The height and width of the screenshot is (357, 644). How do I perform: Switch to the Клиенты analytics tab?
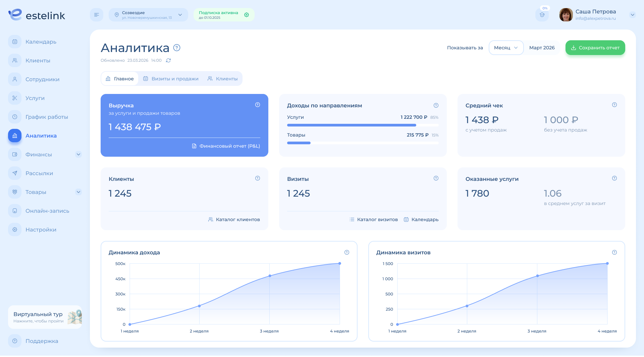click(223, 79)
